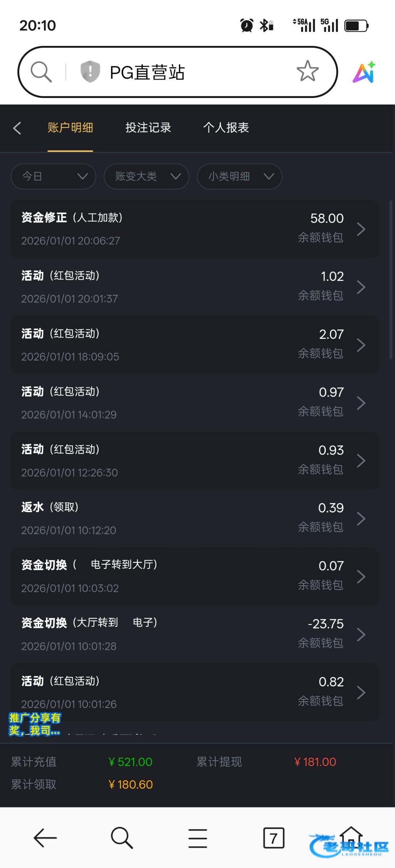Open the colorful AI assistant icon

point(364,72)
